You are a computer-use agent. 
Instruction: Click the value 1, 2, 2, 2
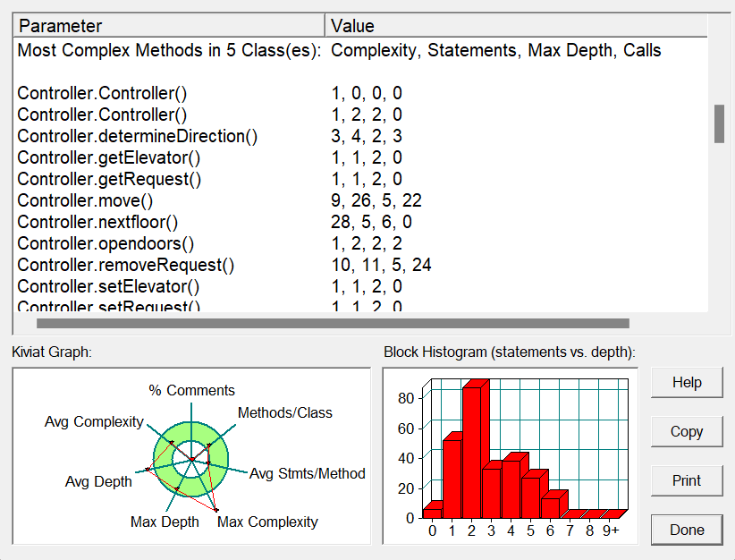coord(367,244)
